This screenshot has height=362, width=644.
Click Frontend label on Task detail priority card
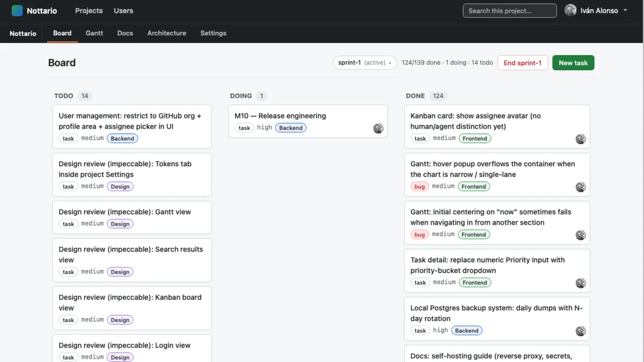[x=475, y=283]
